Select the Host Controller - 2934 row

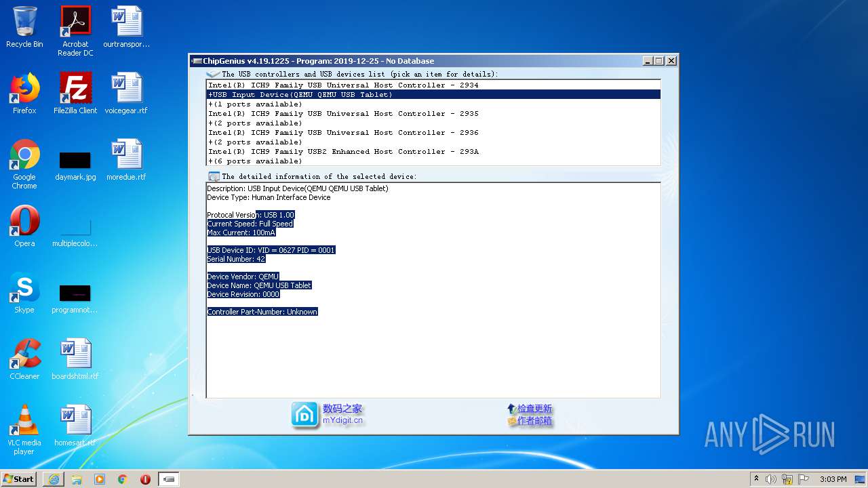coord(433,85)
